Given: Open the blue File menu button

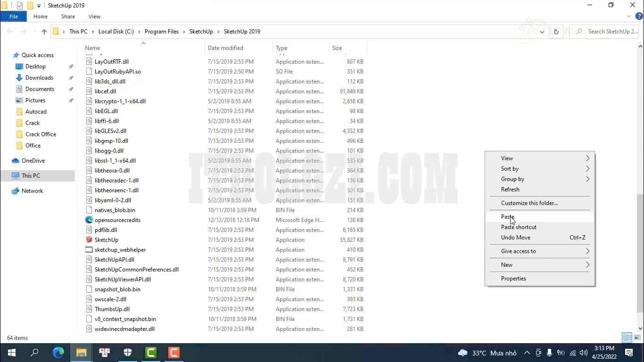Looking at the screenshot, I should (14, 16).
